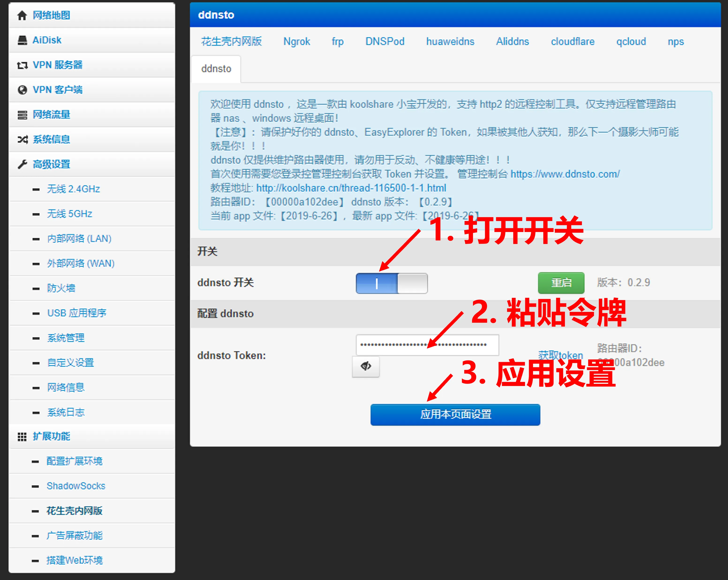Switch to the Aliddns tab
Image resolution: width=728 pixels, height=580 pixels.
tap(513, 41)
